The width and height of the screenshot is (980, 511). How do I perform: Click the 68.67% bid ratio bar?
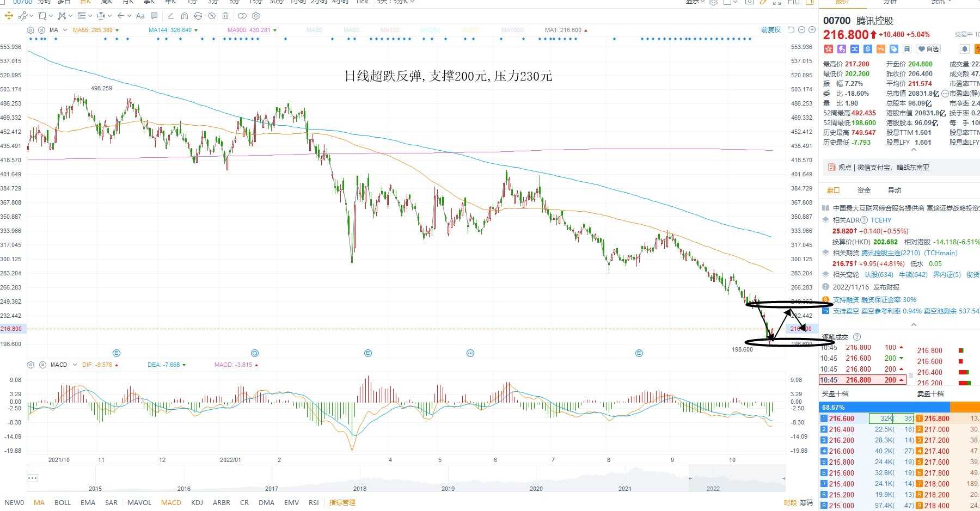[x=884, y=407]
